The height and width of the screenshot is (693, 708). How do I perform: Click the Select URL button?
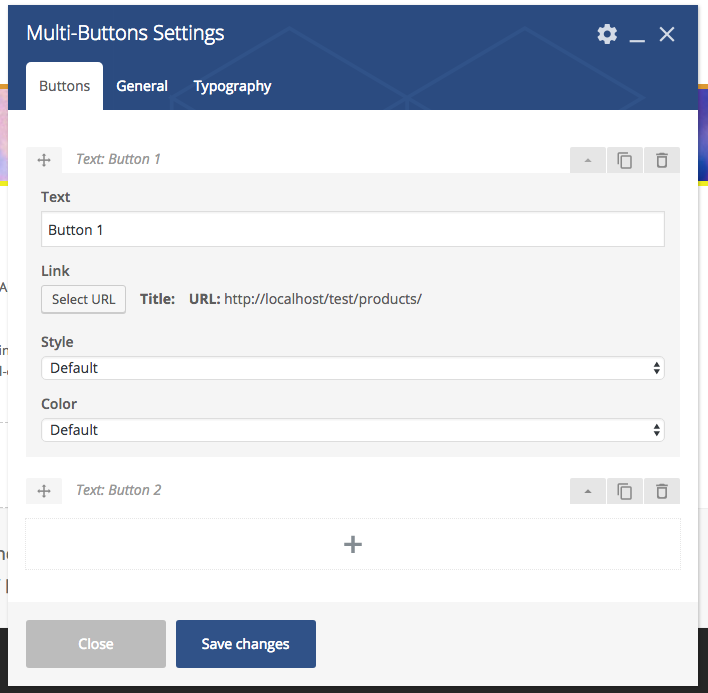pos(83,299)
